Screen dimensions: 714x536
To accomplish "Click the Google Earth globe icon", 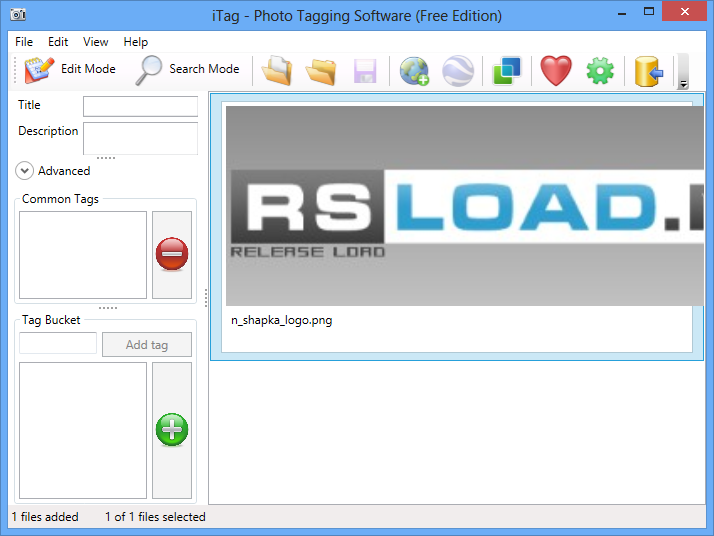I will [458, 71].
